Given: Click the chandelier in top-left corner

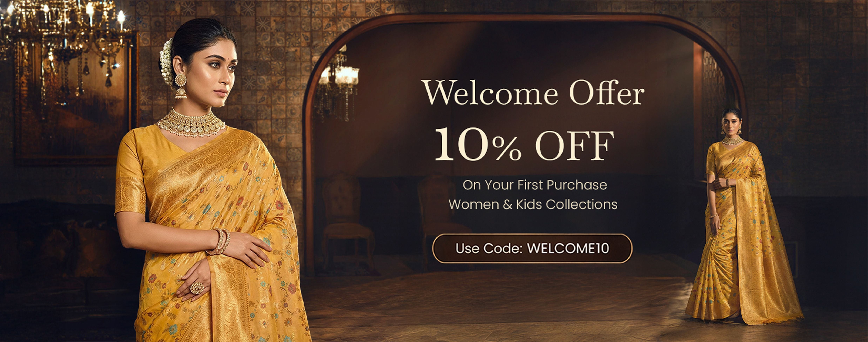Looking at the screenshot, I should [64, 41].
